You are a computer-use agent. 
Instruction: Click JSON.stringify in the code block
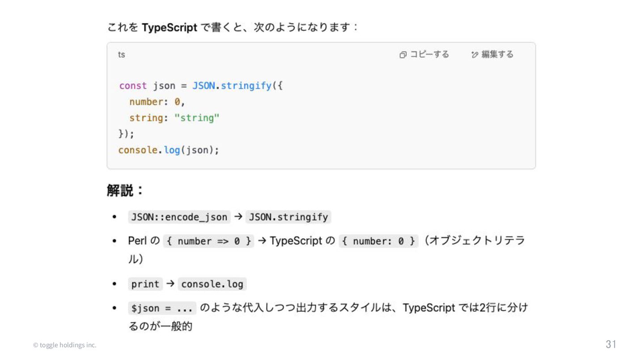232,85
